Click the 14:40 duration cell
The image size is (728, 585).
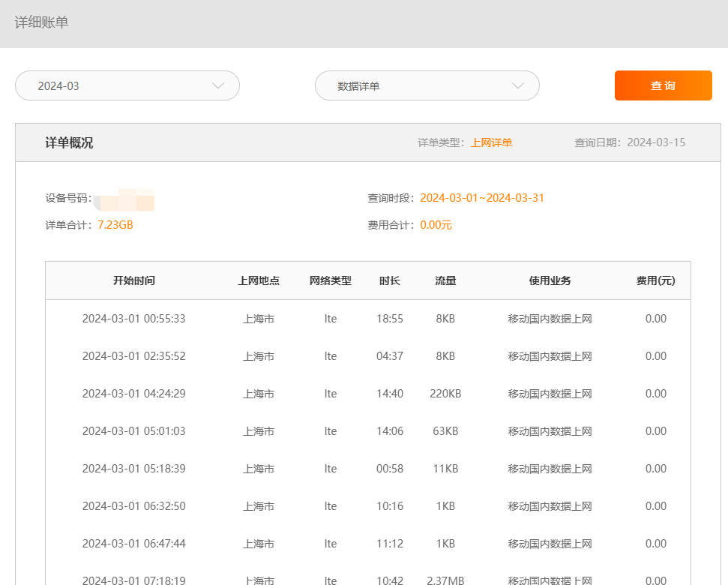tap(390, 394)
